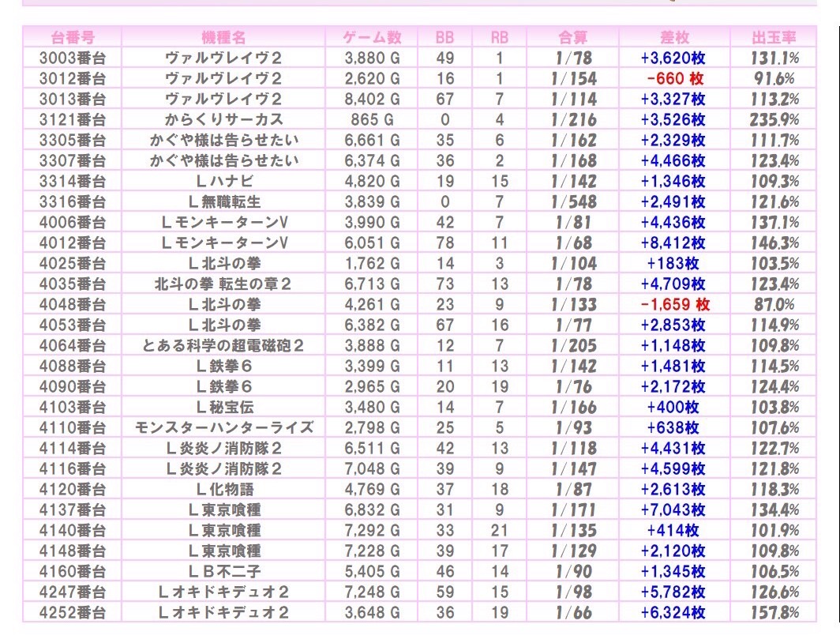Select the 北斗の拳 転生の章２ row name
Screen dimensions: 840x643
(x=223, y=284)
